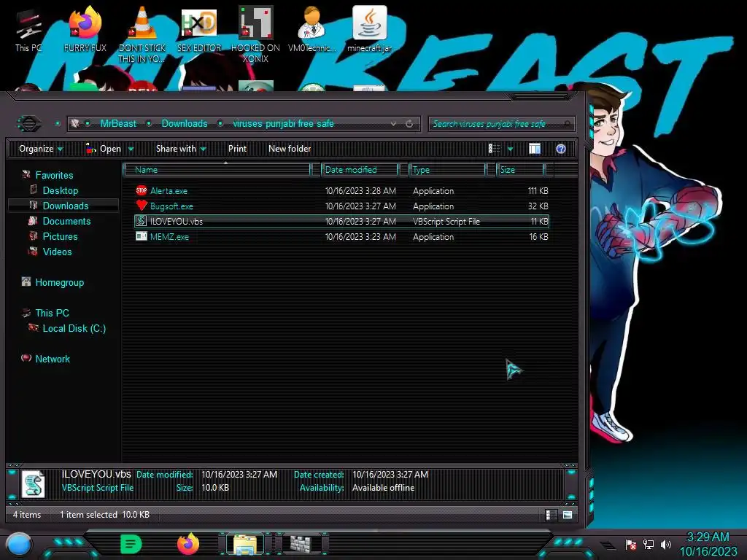Click the search magnifier icon

(567, 124)
